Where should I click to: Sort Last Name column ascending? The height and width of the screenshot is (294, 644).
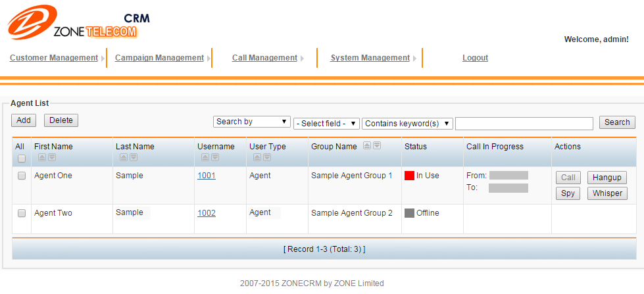tap(123, 158)
